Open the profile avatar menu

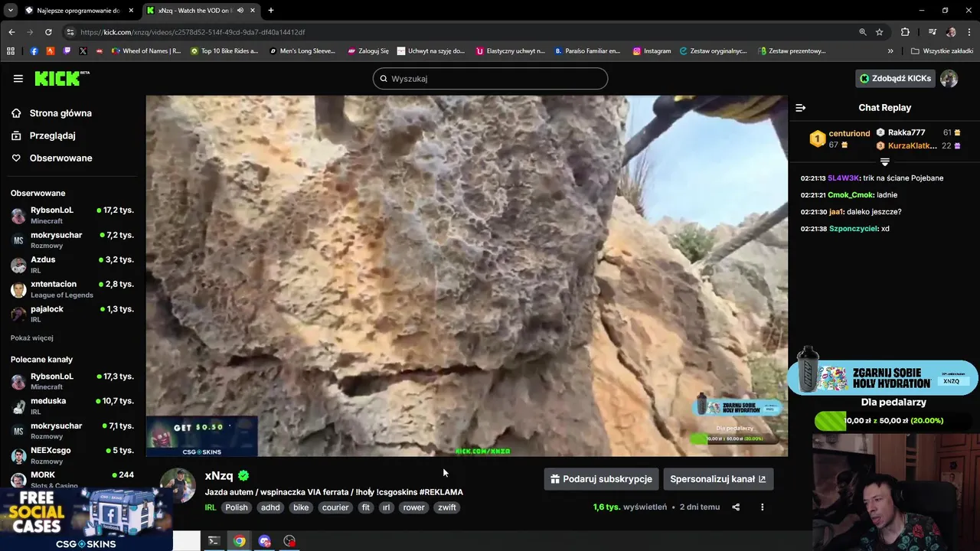pyautogui.click(x=949, y=78)
